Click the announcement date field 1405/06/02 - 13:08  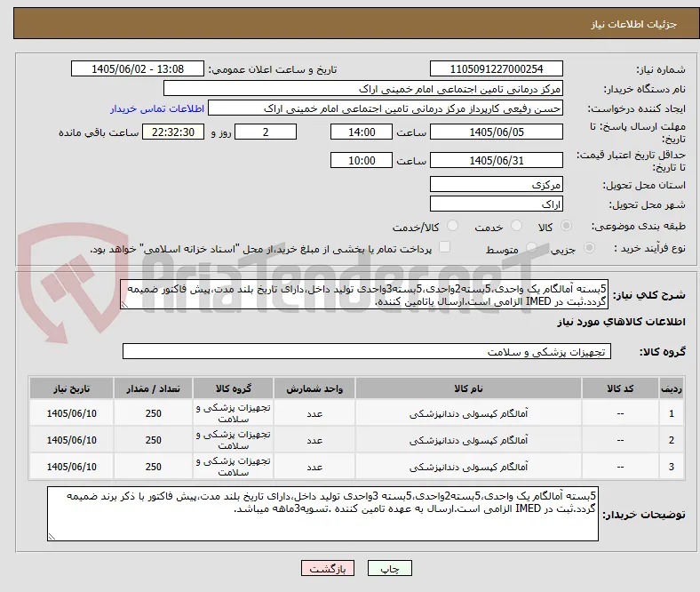click(x=138, y=68)
